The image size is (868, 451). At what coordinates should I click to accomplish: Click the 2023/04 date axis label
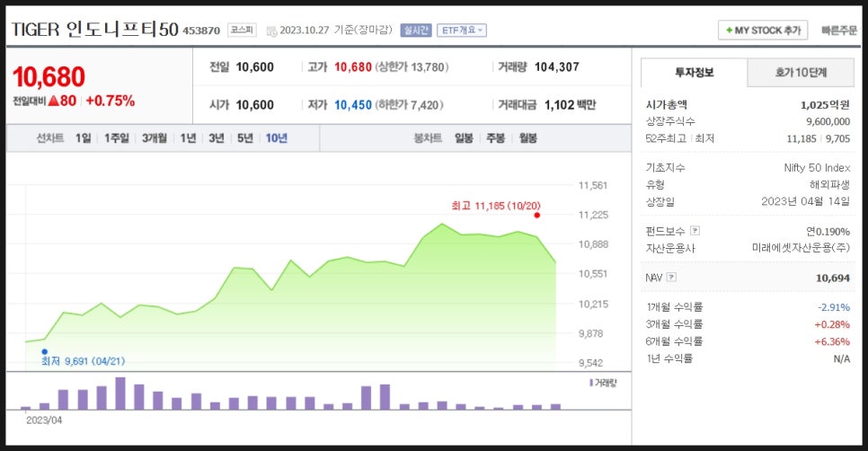44,420
